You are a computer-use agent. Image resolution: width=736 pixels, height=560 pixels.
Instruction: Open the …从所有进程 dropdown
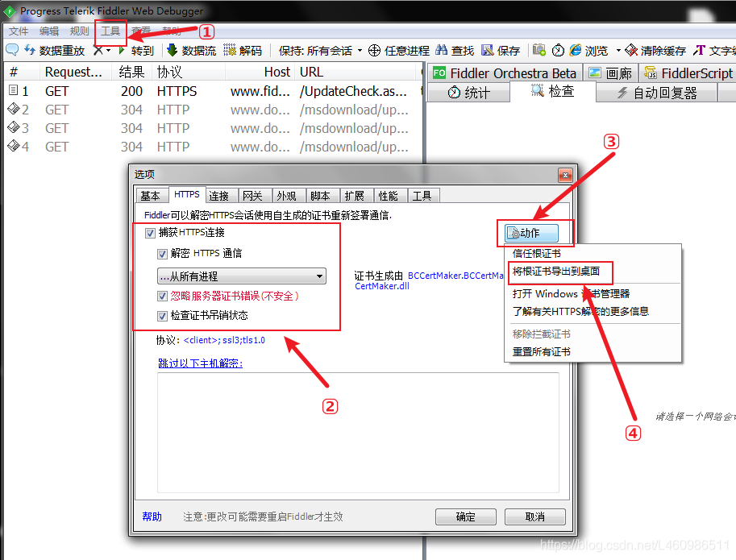click(x=241, y=276)
